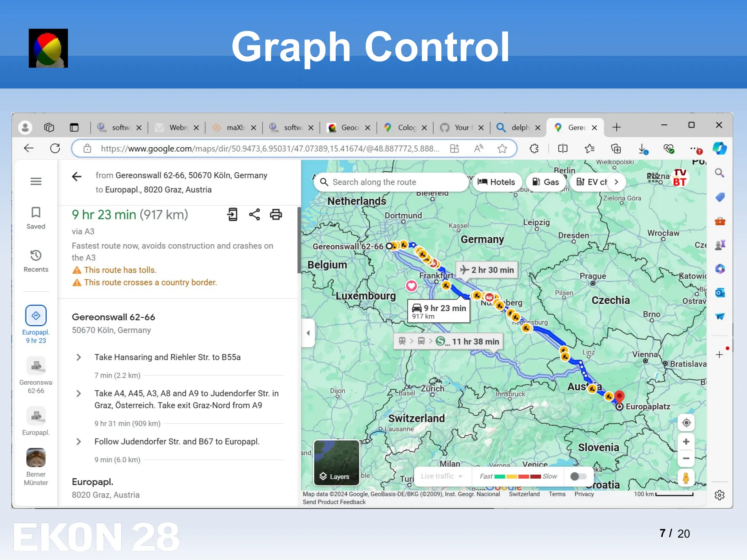This screenshot has height=560, width=747.
Task: Select the 9 hr 23 min driving route label
Action: tap(439, 311)
